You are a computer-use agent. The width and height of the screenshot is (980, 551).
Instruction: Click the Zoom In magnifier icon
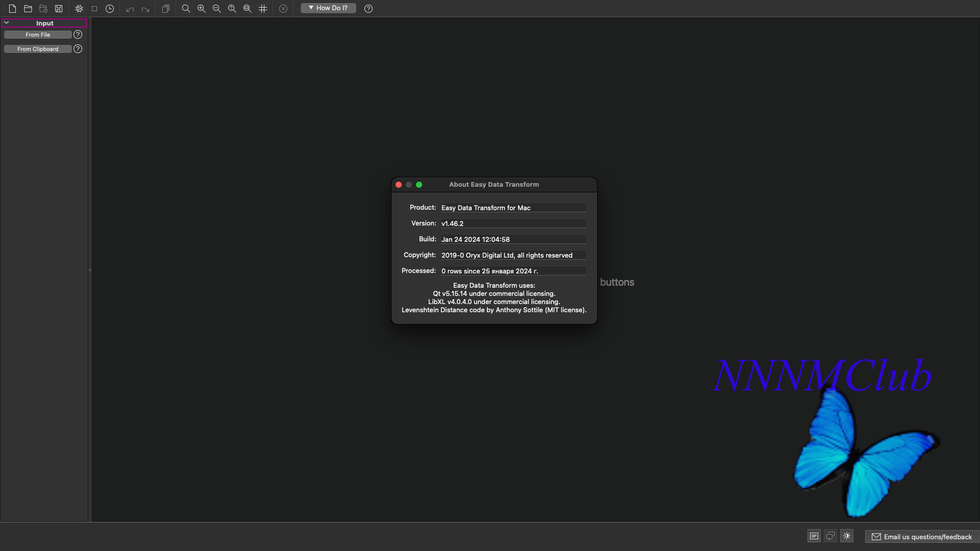[x=202, y=9]
